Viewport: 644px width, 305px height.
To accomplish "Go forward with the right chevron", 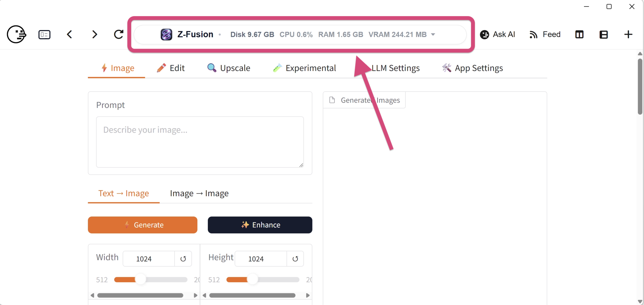I will pyautogui.click(x=94, y=34).
